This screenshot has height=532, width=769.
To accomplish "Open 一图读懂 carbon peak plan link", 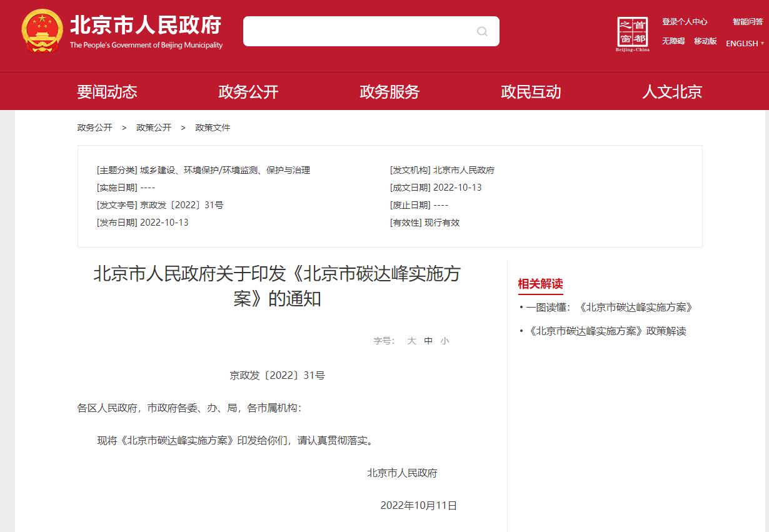I will point(609,308).
